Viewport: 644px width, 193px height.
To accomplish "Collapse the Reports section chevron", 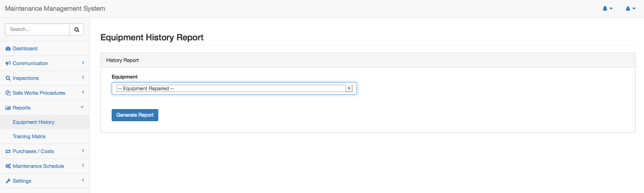I will click(83, 107).
